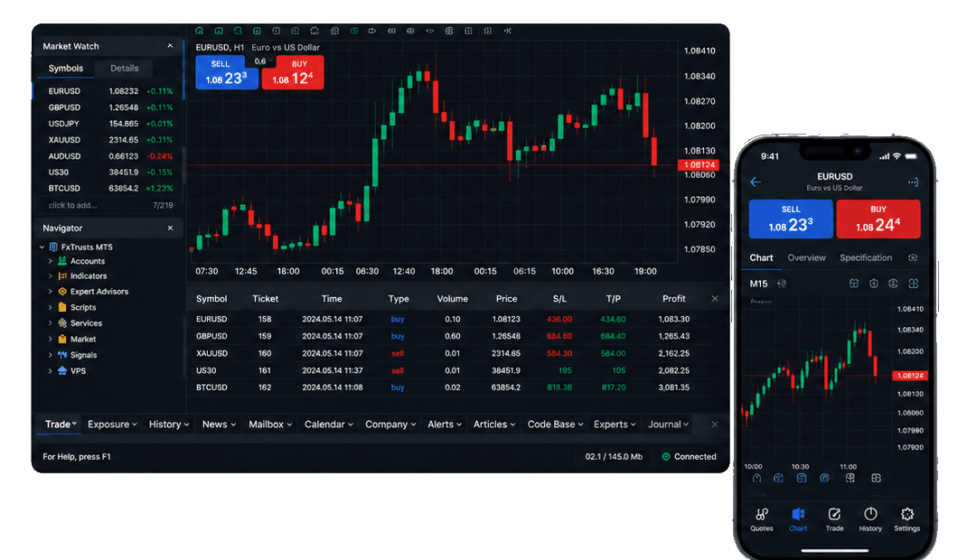Tap the M15 timeframe selector on phone
The image size is (967, 560).
758,284
